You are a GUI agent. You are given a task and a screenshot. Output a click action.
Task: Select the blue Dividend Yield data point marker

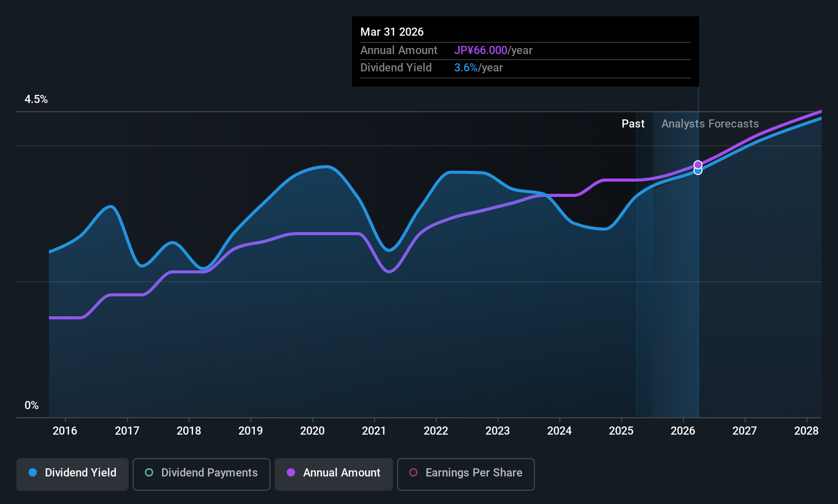point(698,171)
